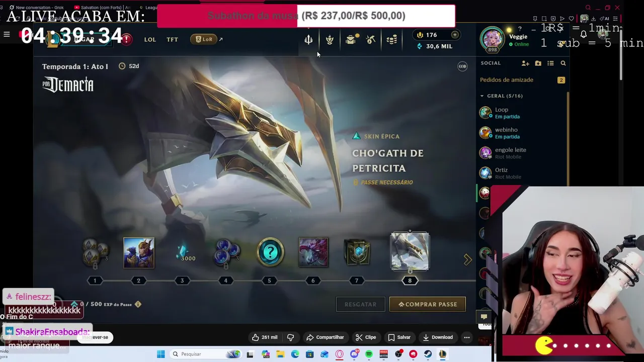Open File Explorer in taskbar
This screenshot has width=644, height=362.
pyautogui.click(x=280, y=354)
